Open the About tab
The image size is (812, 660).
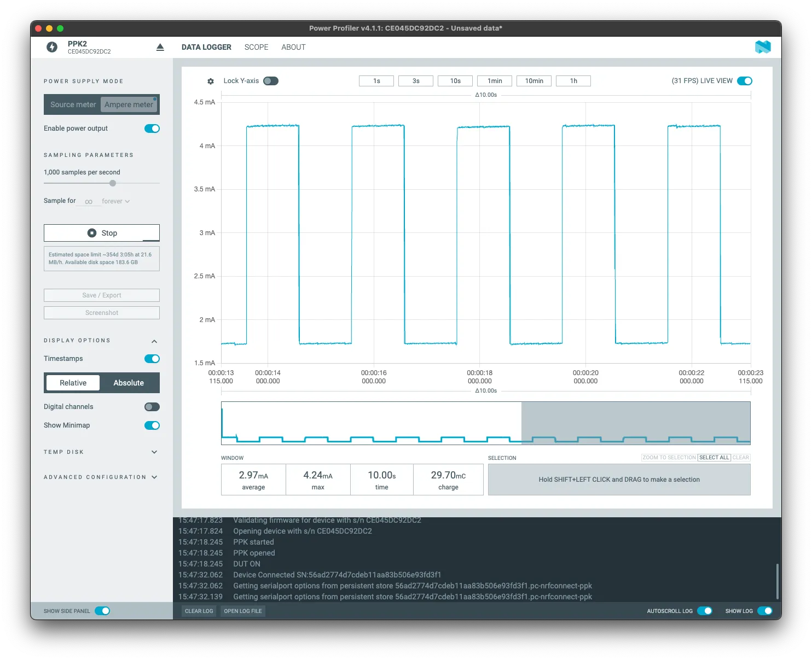pos(293,48)
